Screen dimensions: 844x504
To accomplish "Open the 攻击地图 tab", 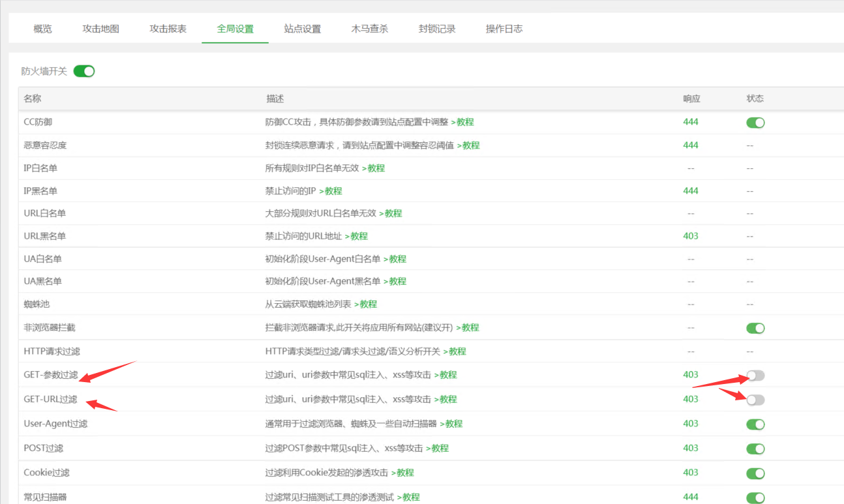I will (x=100, y=29).
